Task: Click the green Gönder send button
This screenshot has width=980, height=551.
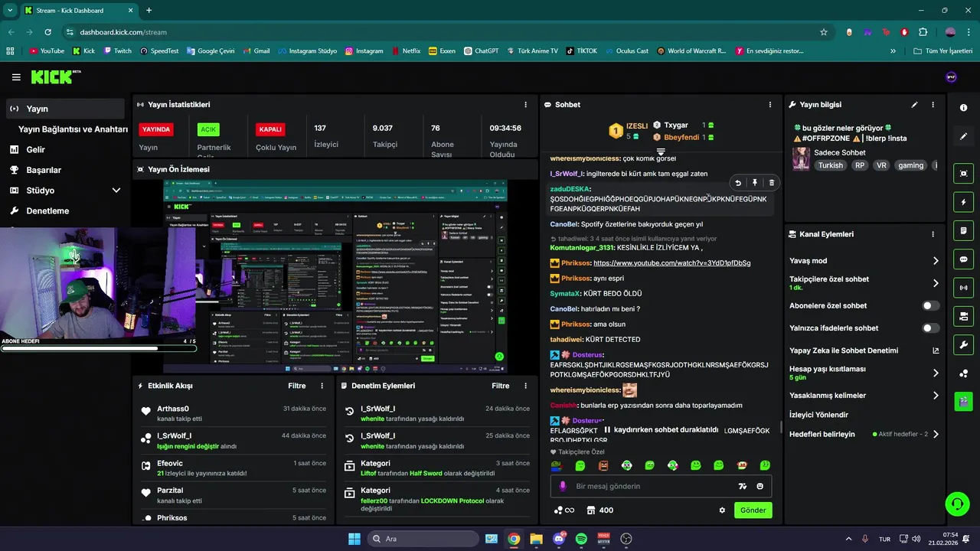Action: point(753,510)
